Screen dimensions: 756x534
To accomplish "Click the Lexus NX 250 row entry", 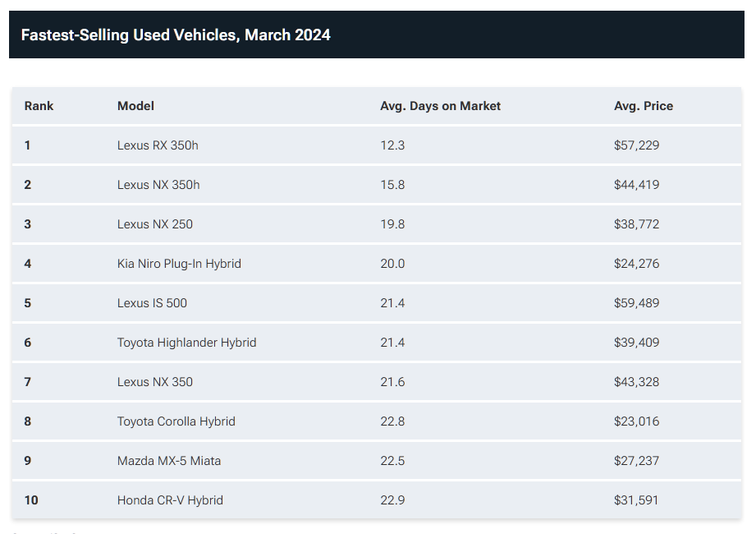I will (155, 224).
